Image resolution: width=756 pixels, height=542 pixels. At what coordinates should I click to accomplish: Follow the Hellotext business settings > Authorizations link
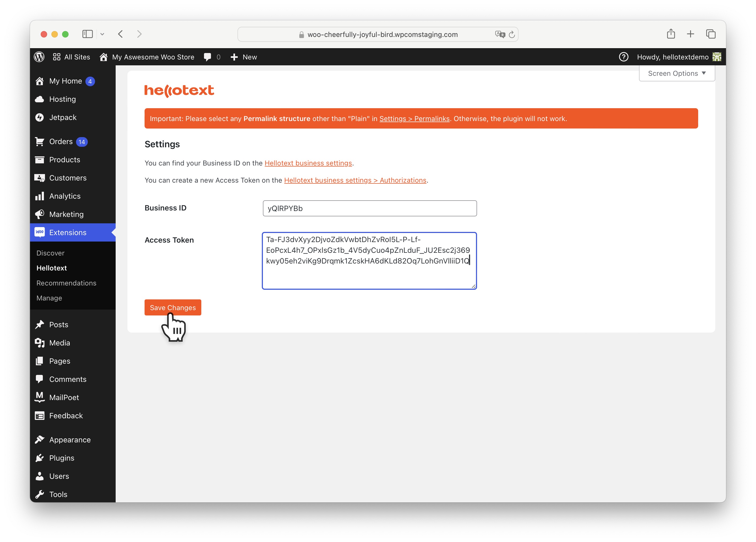(355, 180)
